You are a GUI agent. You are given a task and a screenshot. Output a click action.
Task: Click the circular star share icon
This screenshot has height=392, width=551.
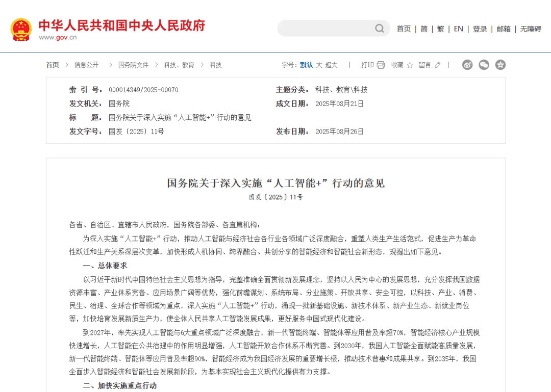(x=500, y=65)
